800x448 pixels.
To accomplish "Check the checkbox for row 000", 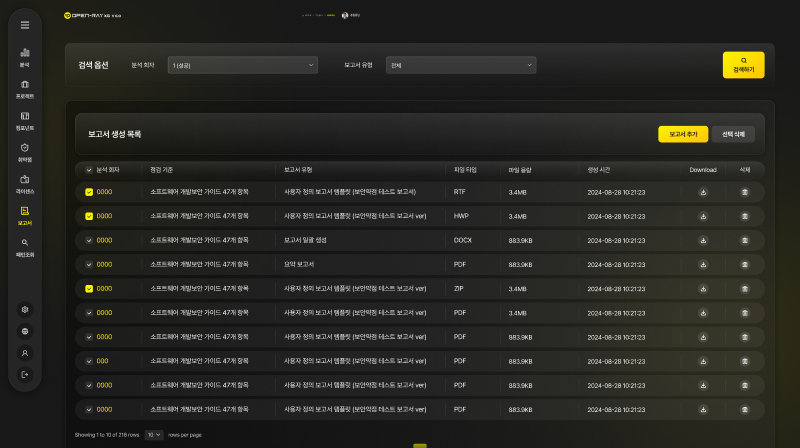I will [x=89, y=361].
